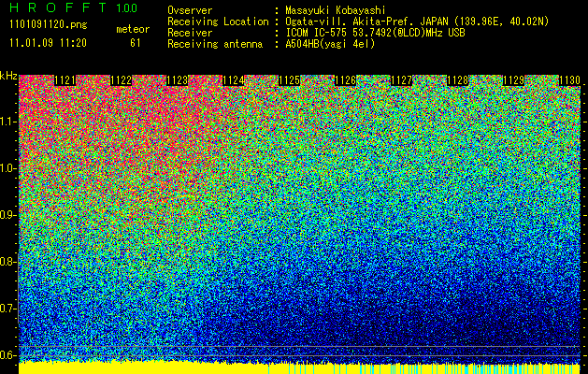
Task: Click the 0.8 frequency axis label
Action: [x=7, y=262]
